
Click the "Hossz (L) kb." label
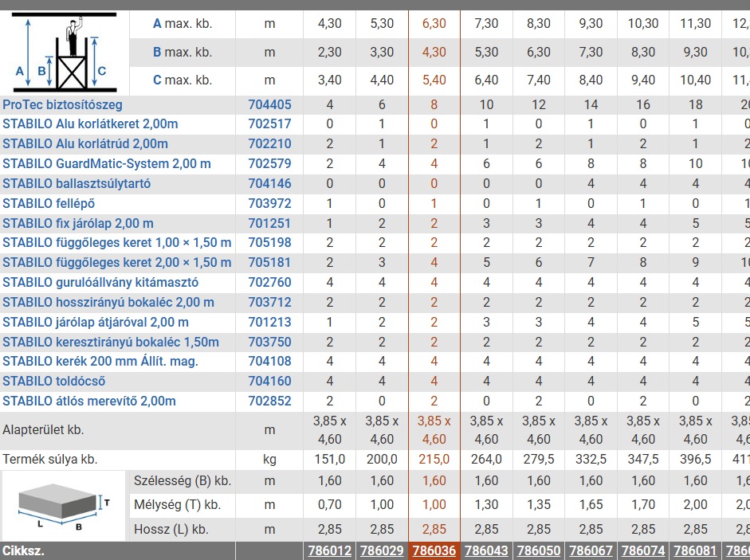(171, 530)
